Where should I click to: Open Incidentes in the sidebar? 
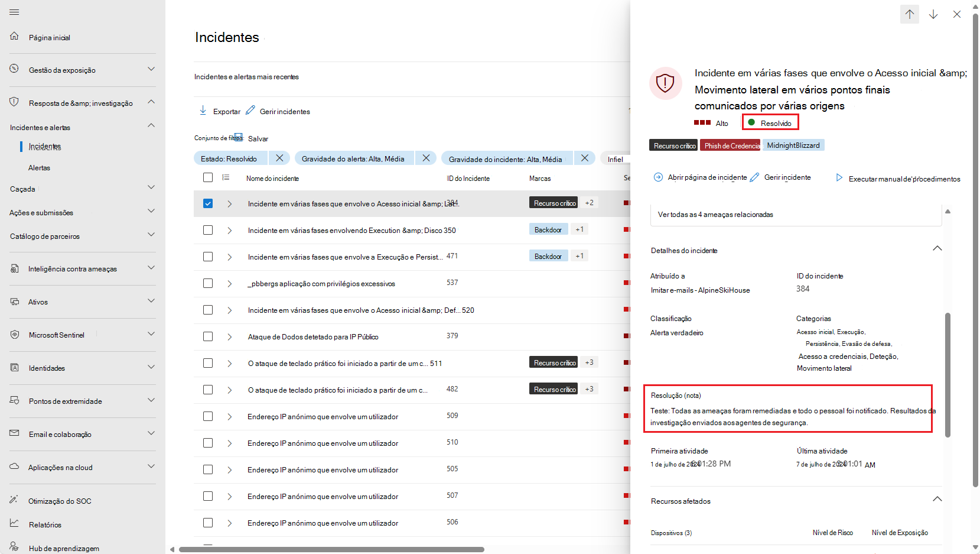pos(45,147)
